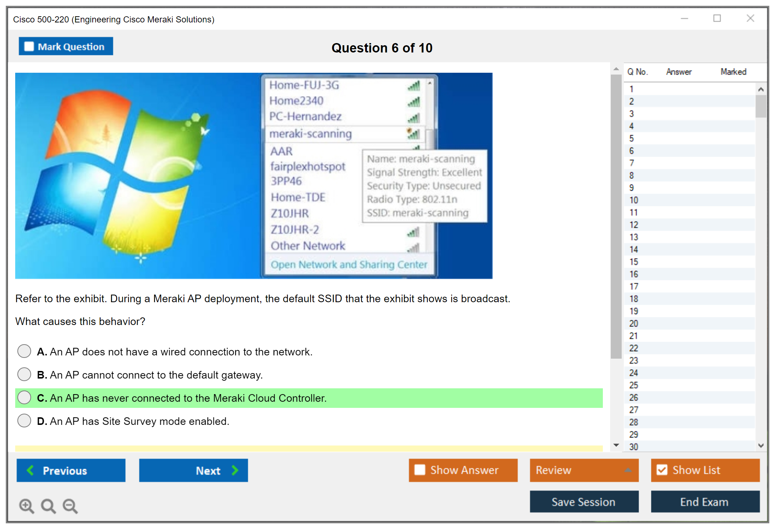Screen dimensions: 778x532
Task: Tick the Mark Question checkbox
Action: [29, 46]
